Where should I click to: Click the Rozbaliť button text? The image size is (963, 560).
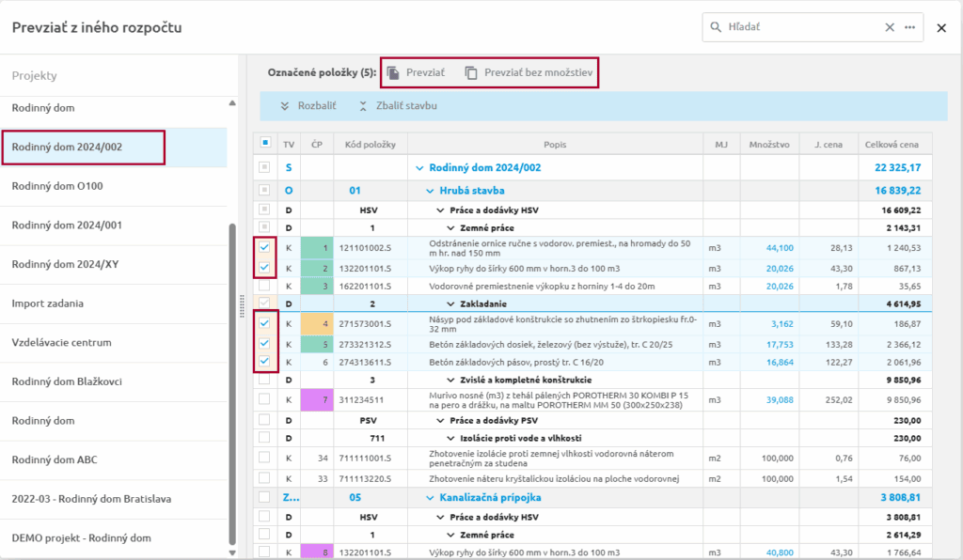[x=317, y=106]
